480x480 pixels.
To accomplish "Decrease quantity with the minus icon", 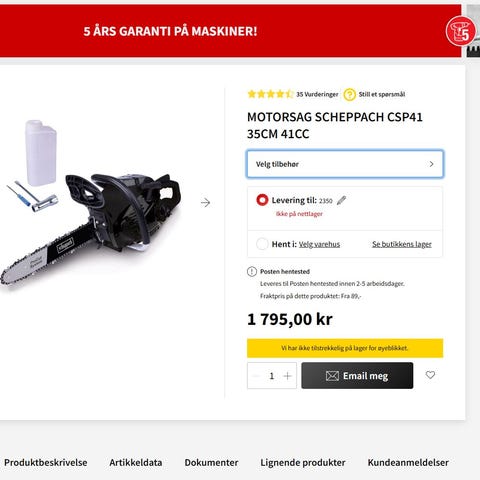I will coord(256,376).
